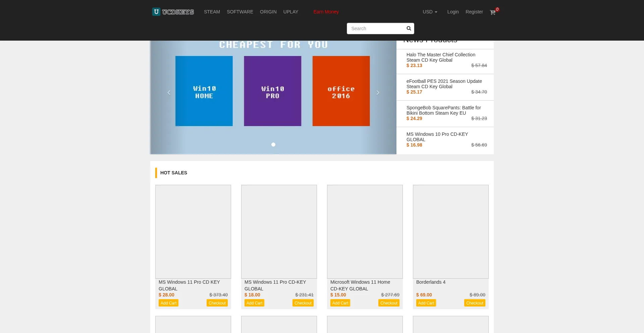Open Halo The Master Chief Collection listing
Image resolution: width=644 pixels, height=333 pixels.
point(441,57)
